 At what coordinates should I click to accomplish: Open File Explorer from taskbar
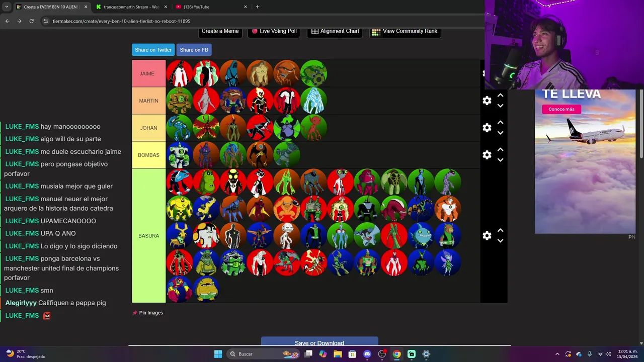click(338, 354)
